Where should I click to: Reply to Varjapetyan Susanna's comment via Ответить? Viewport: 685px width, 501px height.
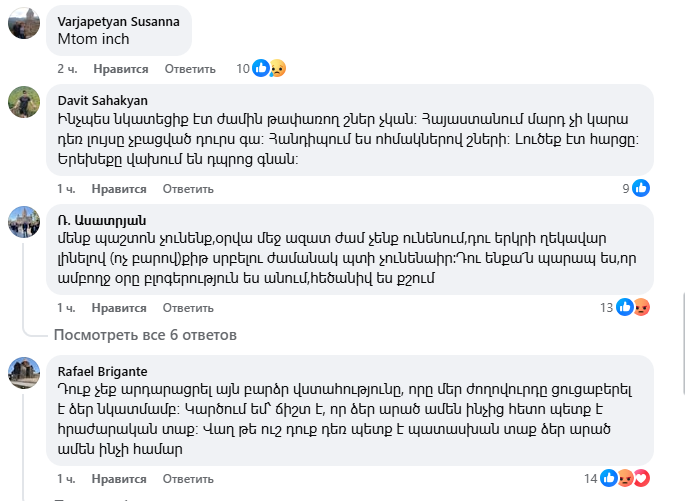pyautogui.click(x=190, y=69)
